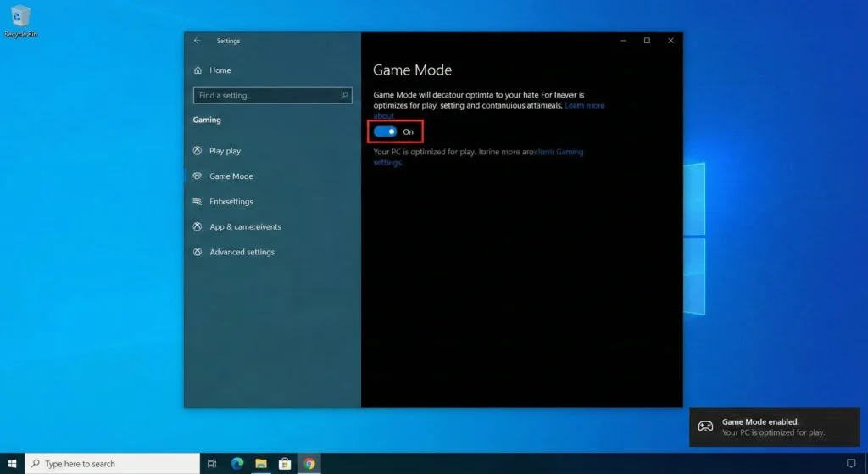Launch Microsoft Store from the taskbar
This screenshot has width=868, height=474.
[286, 464]
